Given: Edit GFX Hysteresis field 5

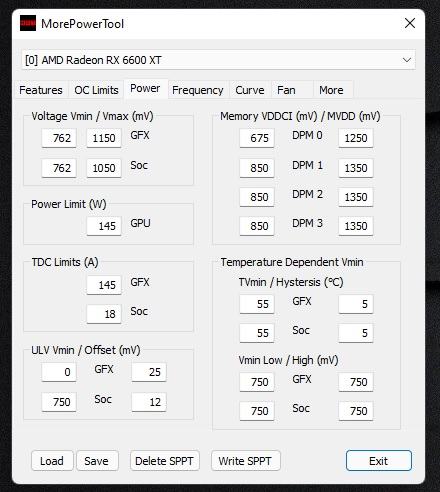Looking at the screenshot, I should coord(356,304).
